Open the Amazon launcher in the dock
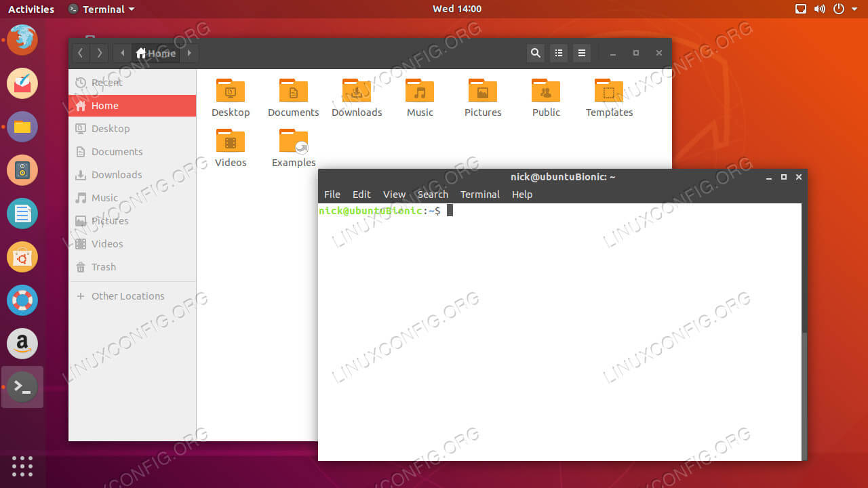The height and width of the screenshot is (488, 868). point(22,344)
